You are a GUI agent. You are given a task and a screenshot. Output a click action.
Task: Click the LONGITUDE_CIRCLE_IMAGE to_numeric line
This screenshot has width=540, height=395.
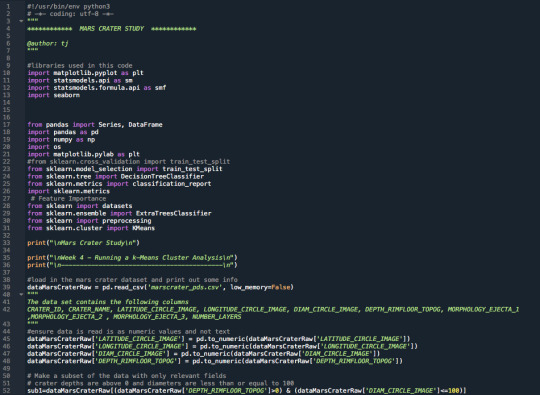222,346
